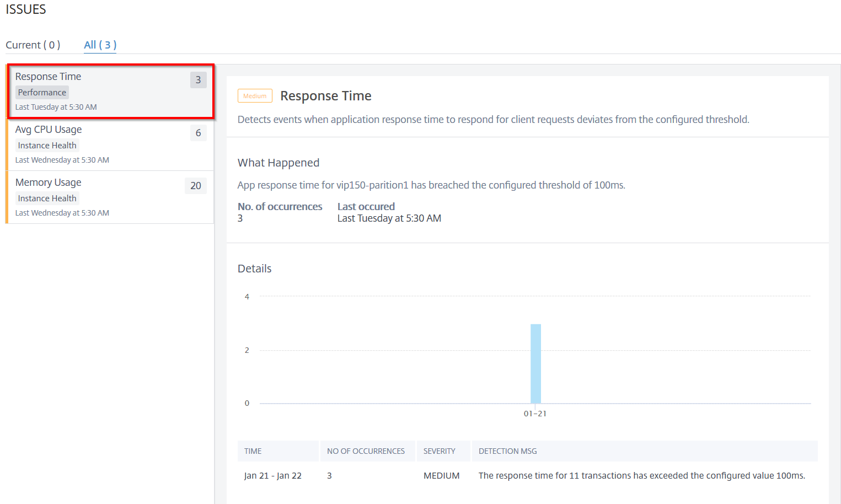Click the Jan 21 - Jan 22 cell
The width and height of the screenshot is (841, 504).
tap(273, 475)
